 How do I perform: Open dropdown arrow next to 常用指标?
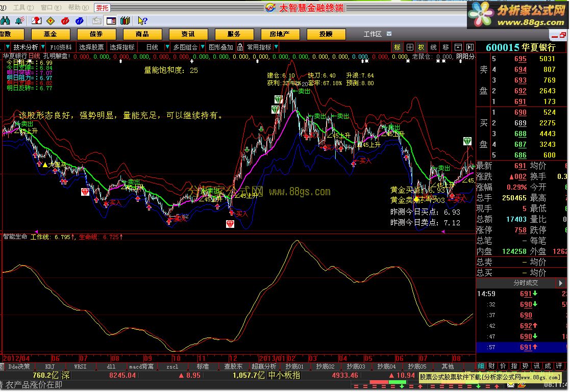click(x=276, y=47)
